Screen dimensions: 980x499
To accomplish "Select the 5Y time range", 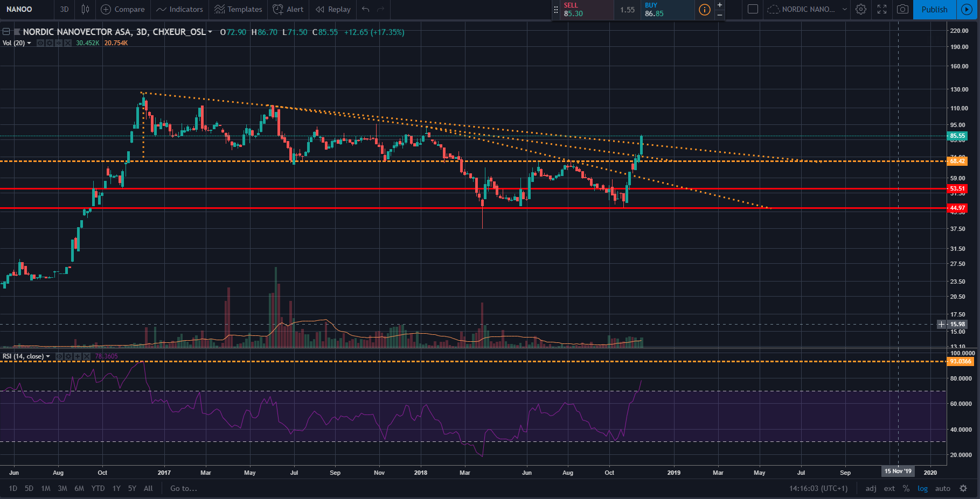I will point(132,488).
